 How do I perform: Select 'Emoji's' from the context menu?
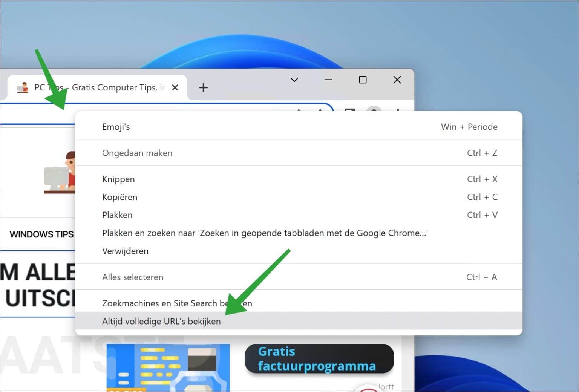coord(116,127)
